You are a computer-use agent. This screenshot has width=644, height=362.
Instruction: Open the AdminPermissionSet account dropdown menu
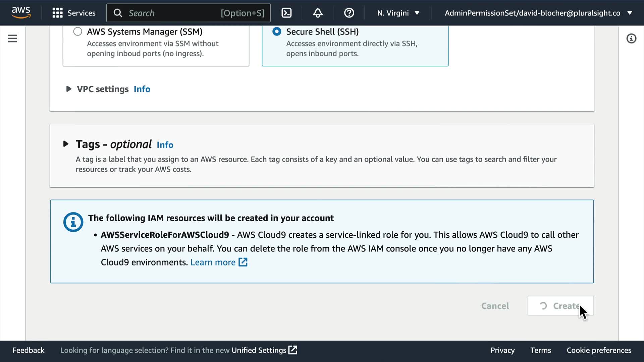pos(538,13)
